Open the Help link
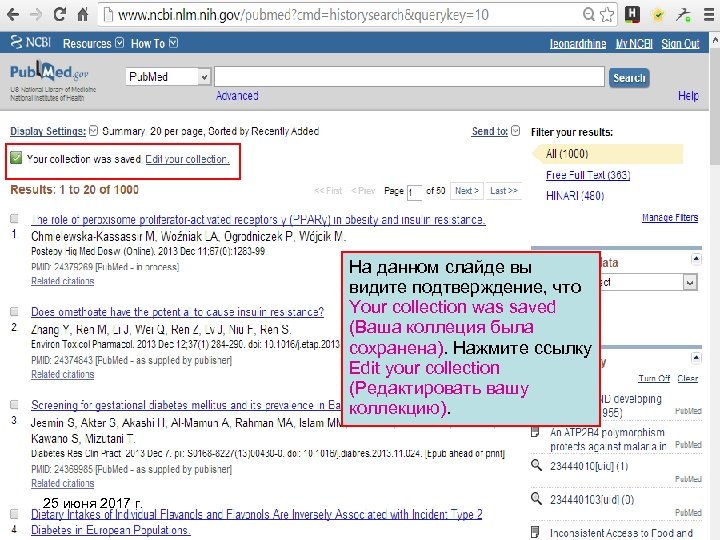 pos(688,96)
